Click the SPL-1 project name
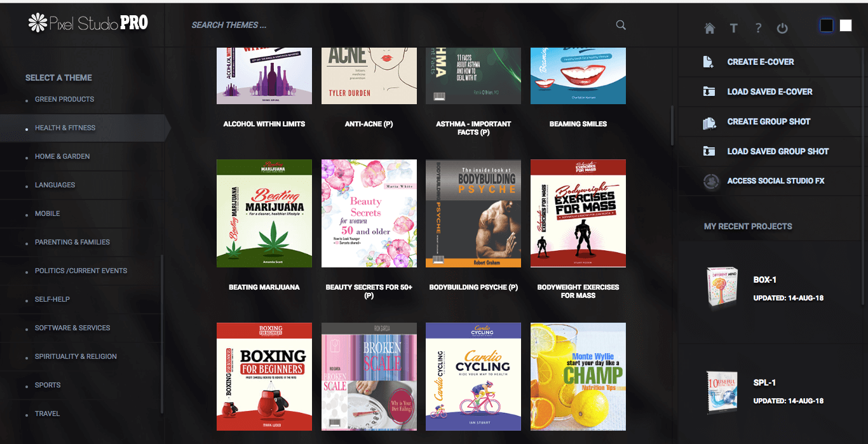The width and height of the screenshot is (868, 444). pyautogui.click(x=764, y=383)
